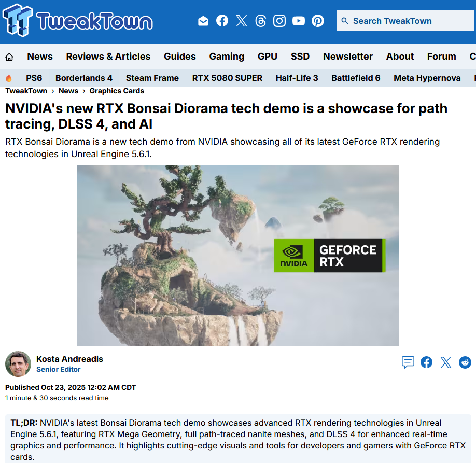
Task: Open the GPU section
Action: click(267, 57)
